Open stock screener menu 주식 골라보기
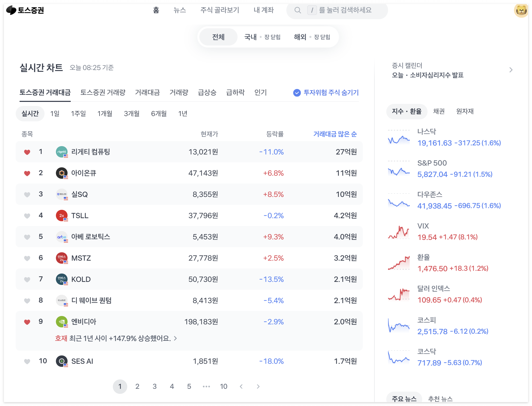This screenshot has height=406, width=532. click(220, 10)
